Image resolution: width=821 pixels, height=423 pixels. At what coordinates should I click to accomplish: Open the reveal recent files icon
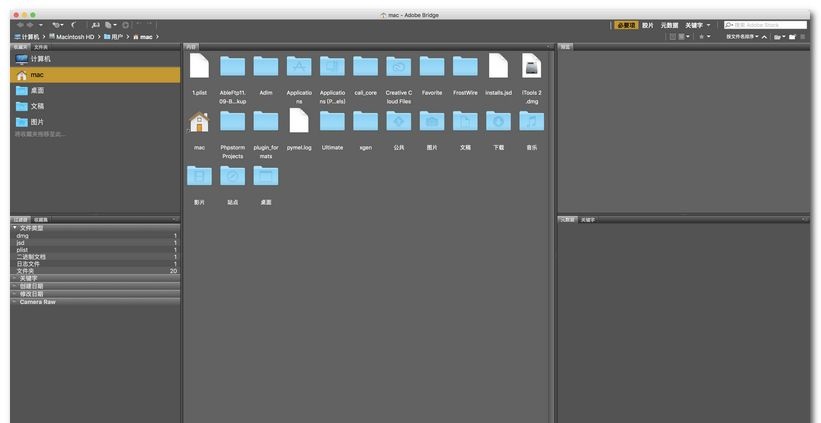(58, 25)
